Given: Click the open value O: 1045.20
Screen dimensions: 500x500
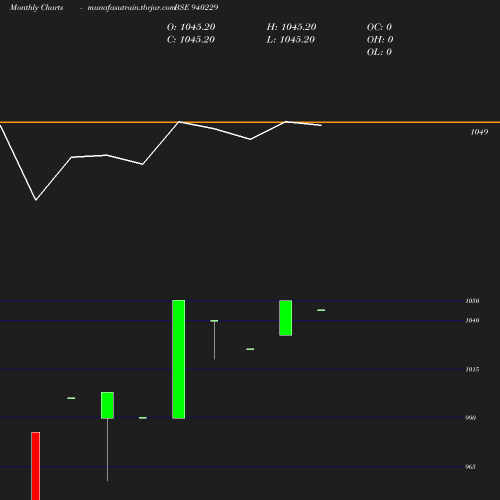Looking at the screenshot, I should click(191, 27).
